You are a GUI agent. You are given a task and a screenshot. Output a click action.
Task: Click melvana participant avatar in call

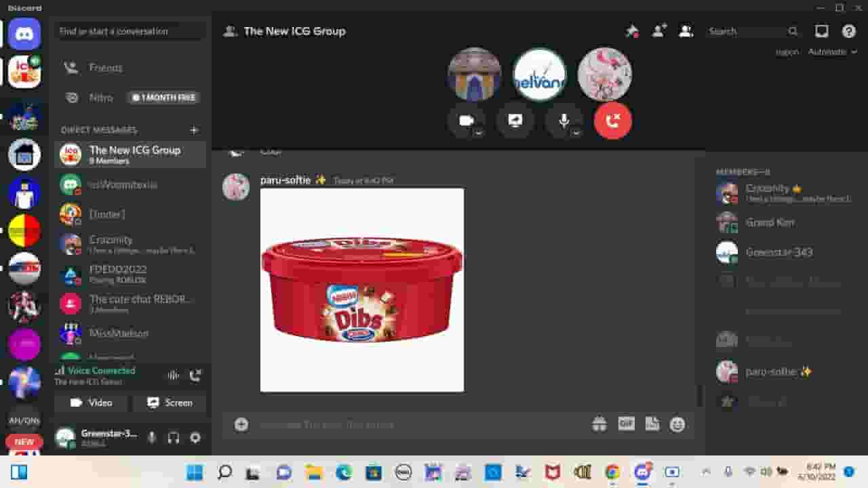pos(540,75)
